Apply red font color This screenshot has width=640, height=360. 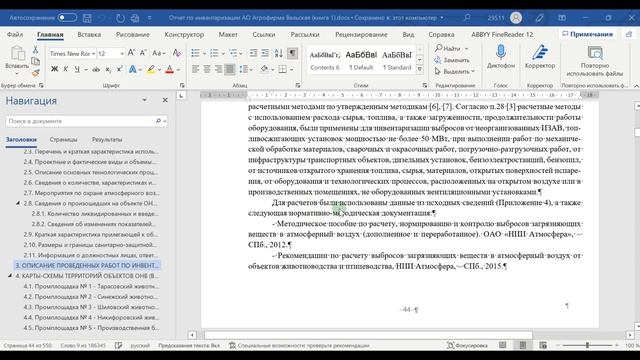pyautogui.click(x=170, y=70)
